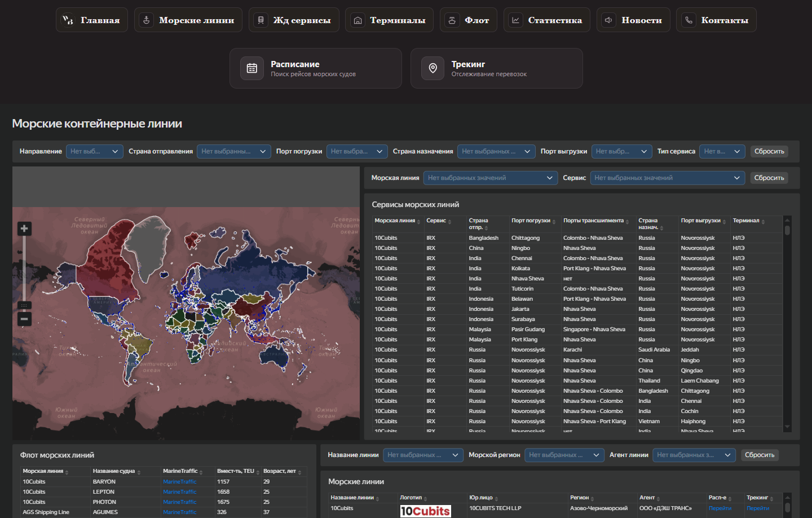Click the megaphone icon next to Новости
This screenshot has height=518, width=812.
(608, 20)
